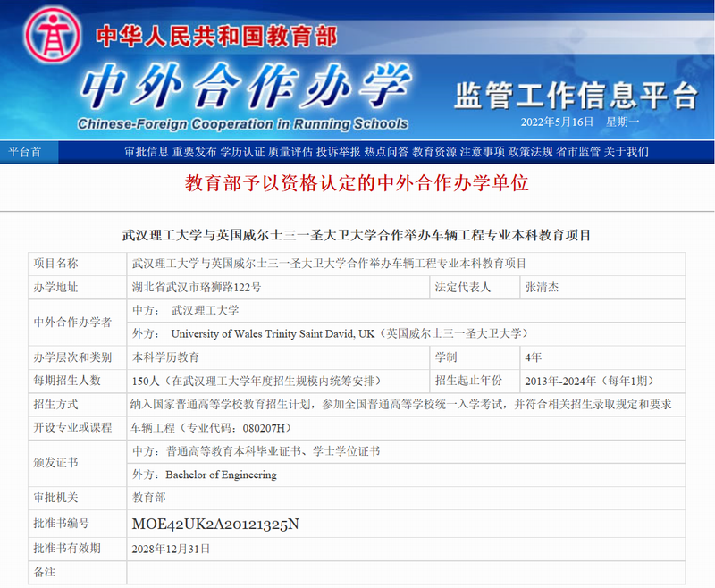Click the 中外合作办学 banner title
The image size is (715, 588).
[241, 85]
